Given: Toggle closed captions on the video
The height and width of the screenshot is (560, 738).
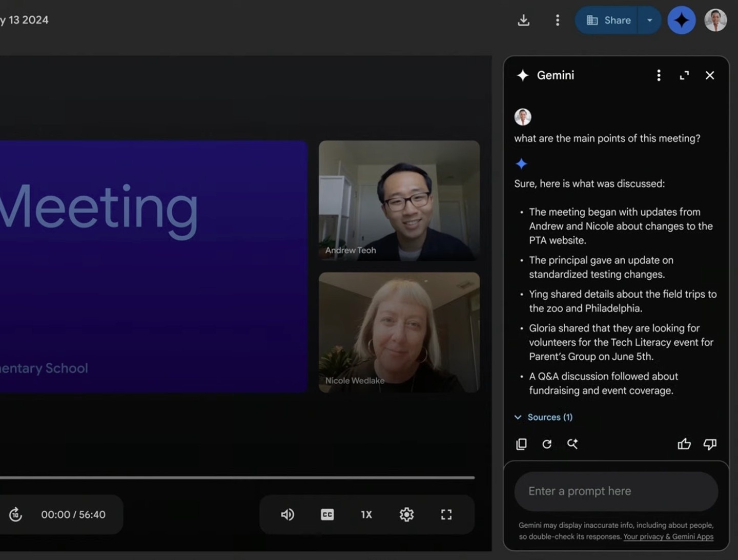Looking at the screenshot, I should [327, 514].
